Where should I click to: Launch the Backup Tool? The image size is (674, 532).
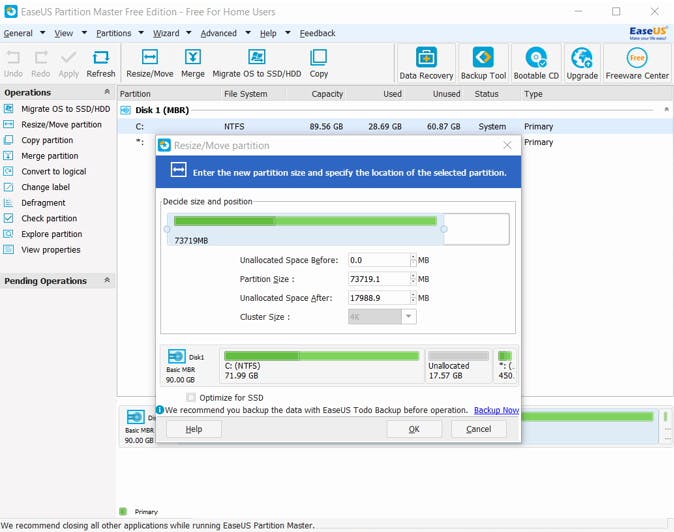click(483, 63)
